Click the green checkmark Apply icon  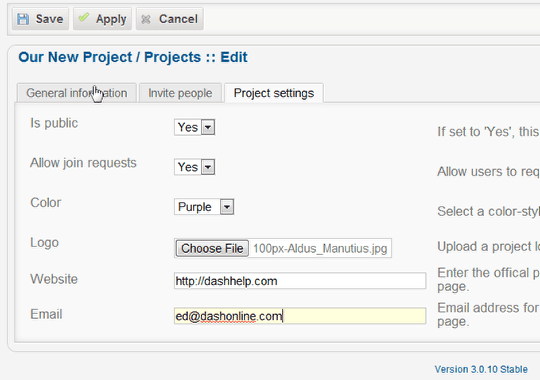point(84,17)
